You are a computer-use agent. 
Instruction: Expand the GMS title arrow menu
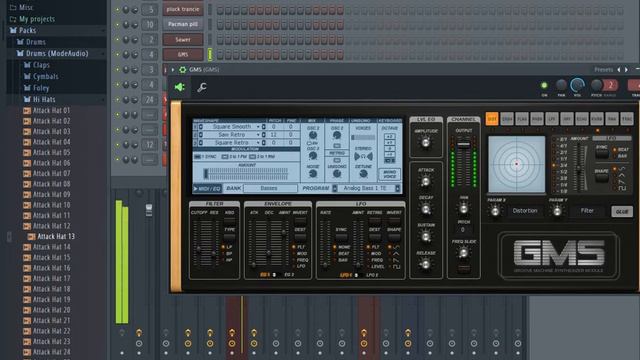point(173,70)
